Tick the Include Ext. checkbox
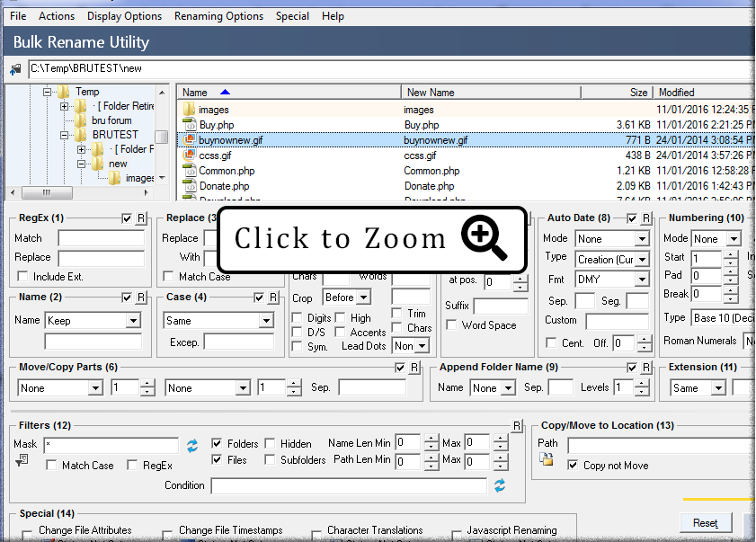Viewport: 756px width, 542px height. pos(22,276)
